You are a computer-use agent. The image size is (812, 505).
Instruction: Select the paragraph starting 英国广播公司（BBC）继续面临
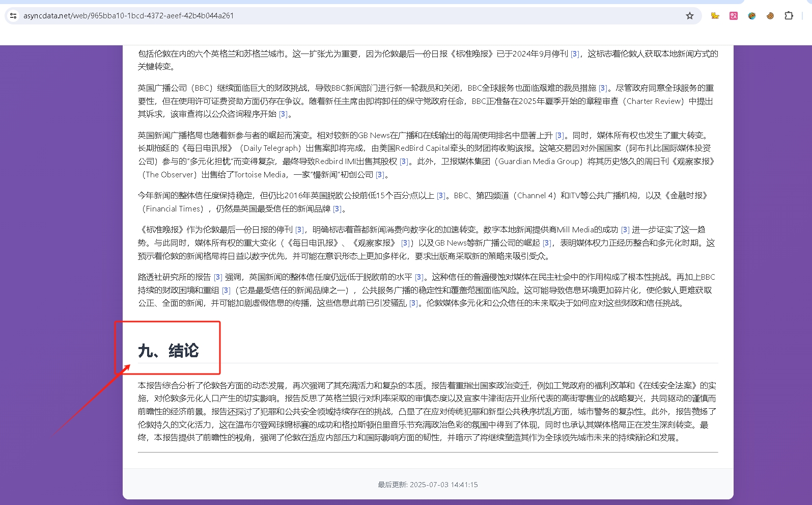(428, 101)
